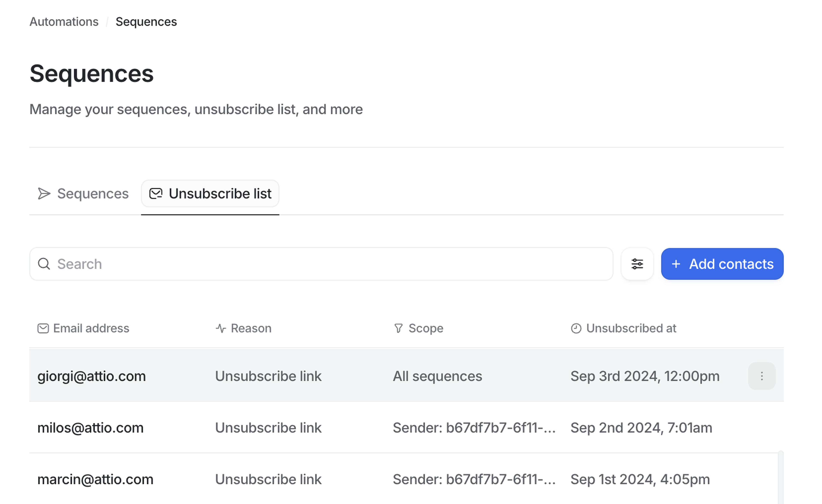
Task: Go to Automations in the breadcrumb
Action: coord(64,22)
